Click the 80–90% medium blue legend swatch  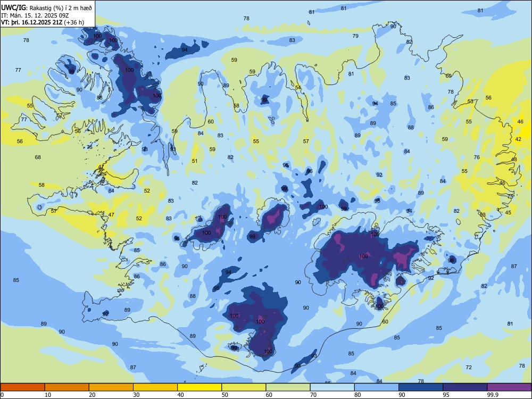click(x=377, y=387)
